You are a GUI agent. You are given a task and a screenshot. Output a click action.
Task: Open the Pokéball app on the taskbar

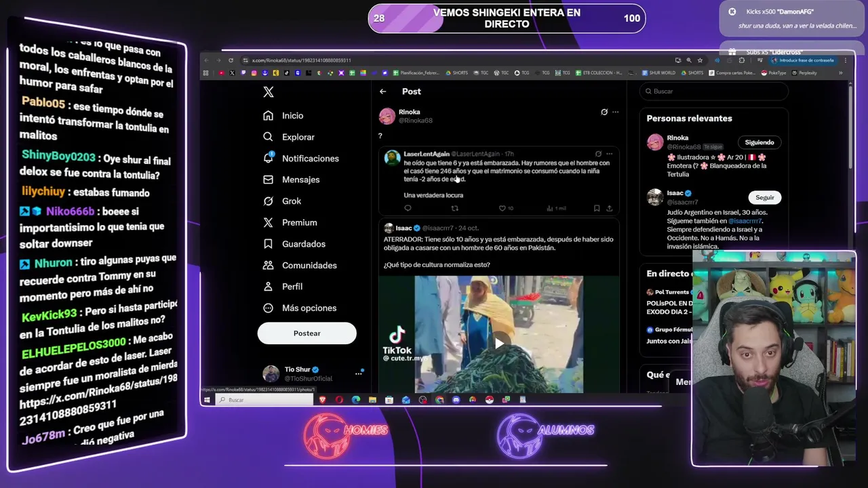click(x=489, y=400)
